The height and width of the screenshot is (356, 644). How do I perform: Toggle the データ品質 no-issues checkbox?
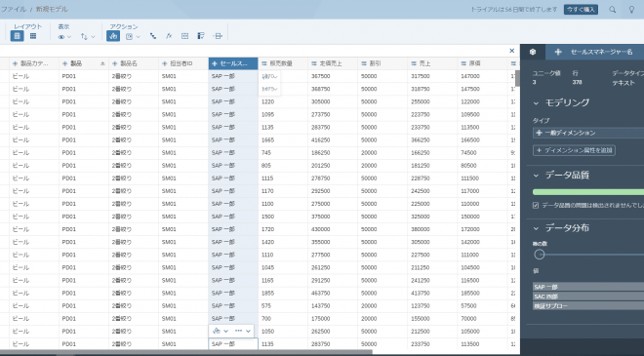point(536,205)
